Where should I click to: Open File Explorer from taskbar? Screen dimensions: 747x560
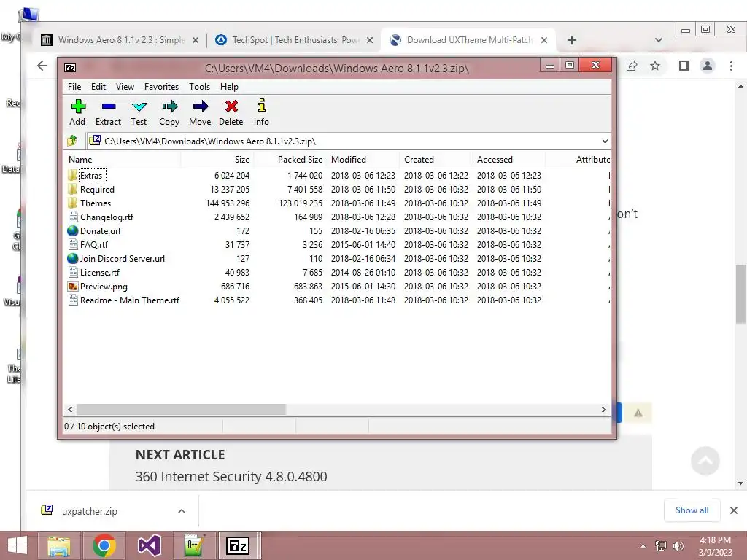tap(59, 545)
